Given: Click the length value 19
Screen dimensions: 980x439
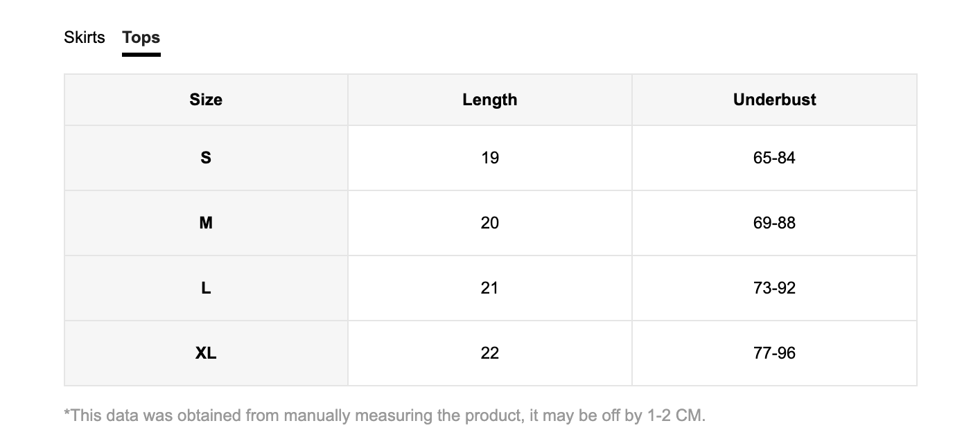Looking at the screenshot, I should [x=490, y=158].
